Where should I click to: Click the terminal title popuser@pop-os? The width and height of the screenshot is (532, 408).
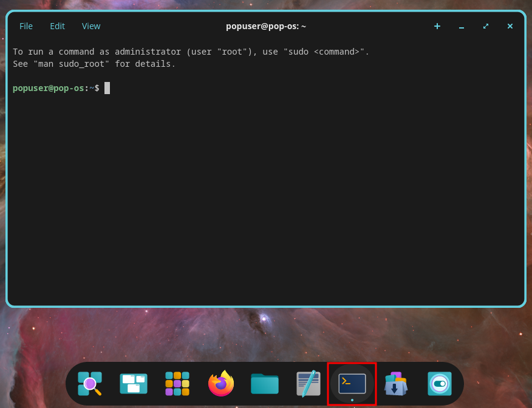coord(266,26)
